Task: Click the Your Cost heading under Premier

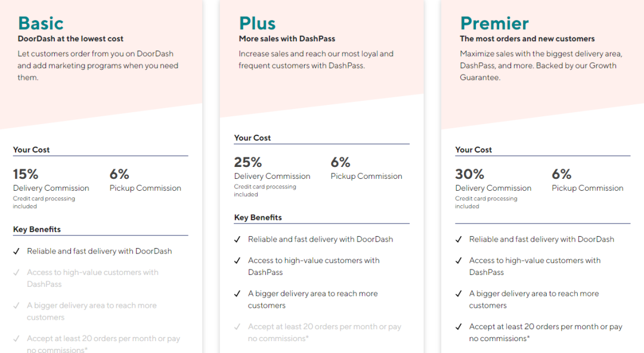Action: pyautogui.click(x=473, y=150)
